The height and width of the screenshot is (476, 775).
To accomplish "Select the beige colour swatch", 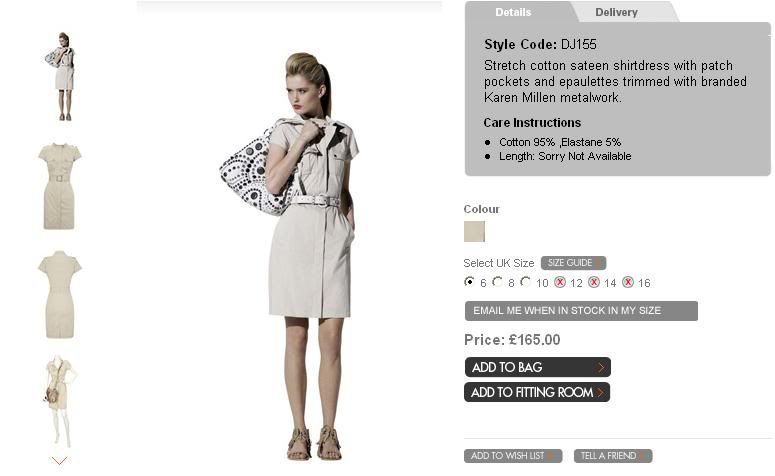I will click(x=474, y=231).
